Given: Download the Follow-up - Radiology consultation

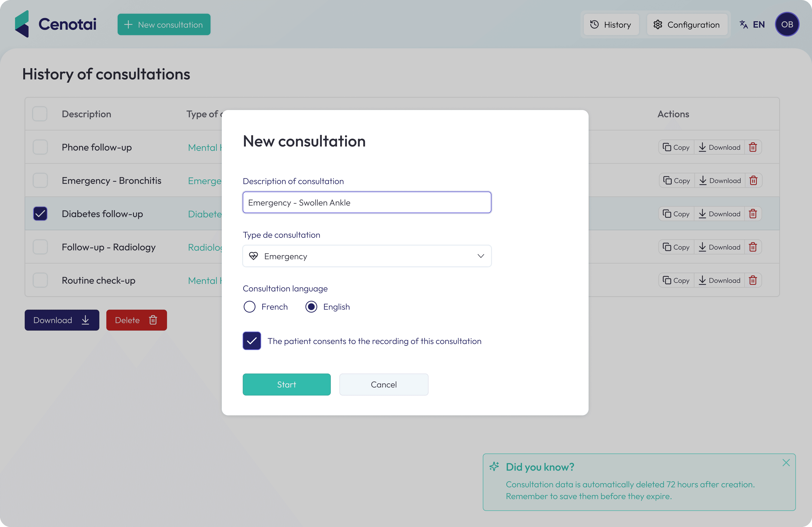Looking at the screenshot, I should click(x=719, y=247).
